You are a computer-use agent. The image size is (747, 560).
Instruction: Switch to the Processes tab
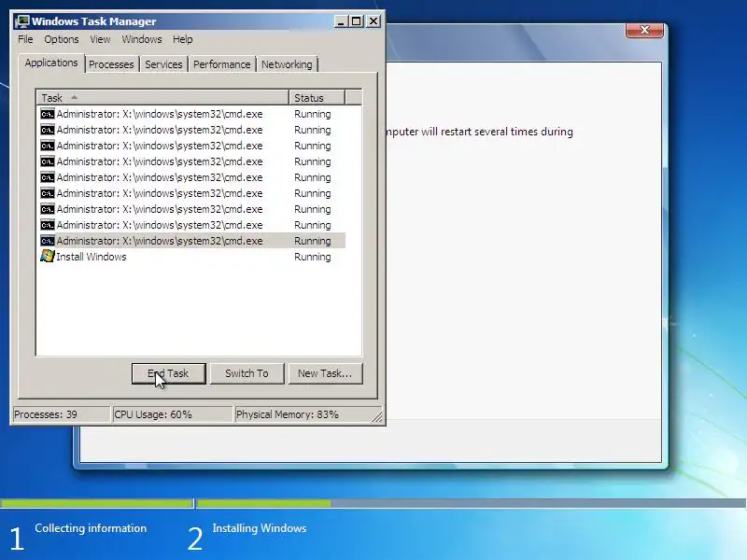pyautogui.click(x=111, y=64)
